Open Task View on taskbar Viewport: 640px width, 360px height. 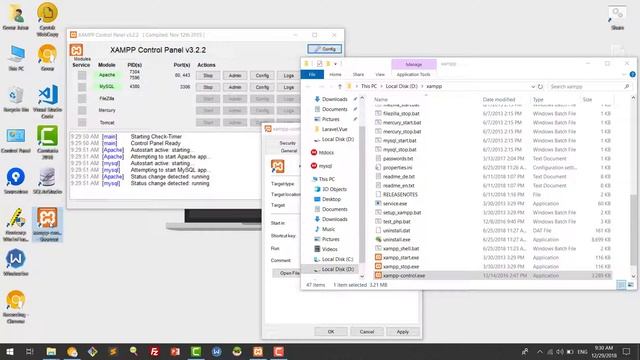point(30,351)
